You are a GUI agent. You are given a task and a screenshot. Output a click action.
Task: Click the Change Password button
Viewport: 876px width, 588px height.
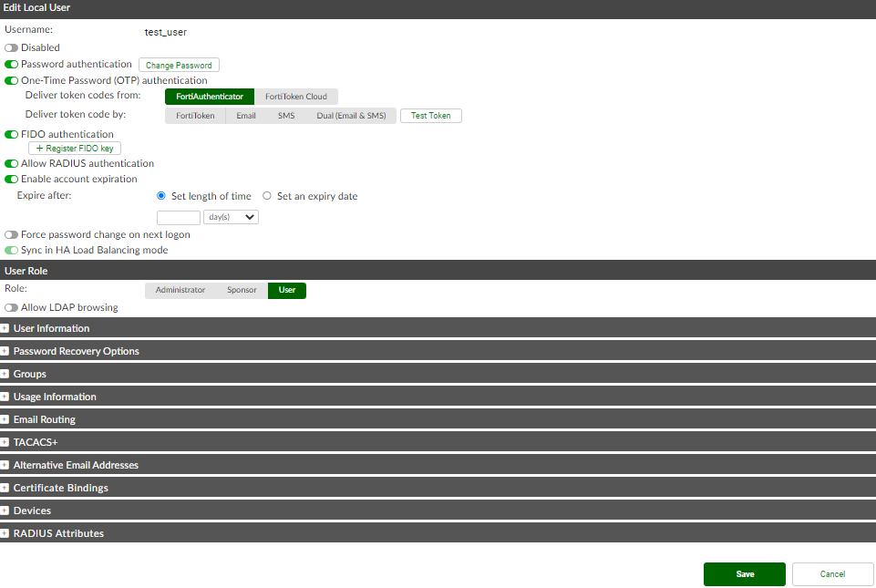[x=179, y=66]
